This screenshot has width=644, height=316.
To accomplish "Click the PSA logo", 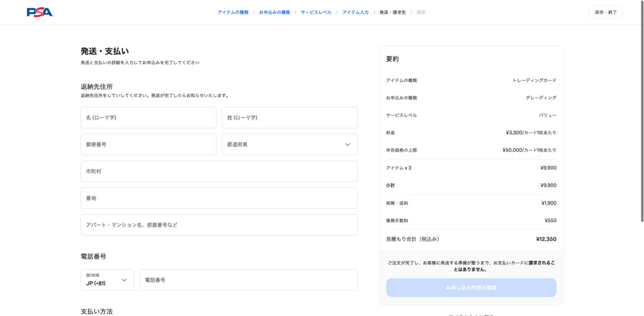I will [40, 13].
